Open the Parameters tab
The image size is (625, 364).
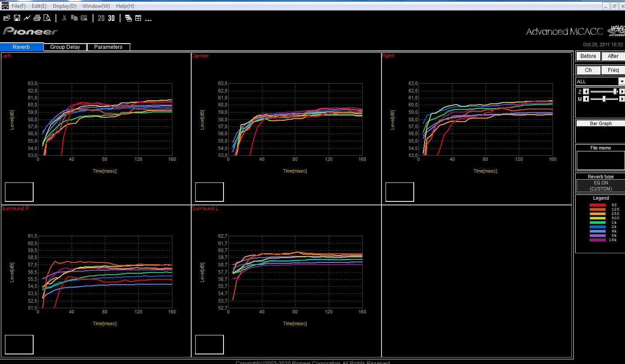point(108,47)
